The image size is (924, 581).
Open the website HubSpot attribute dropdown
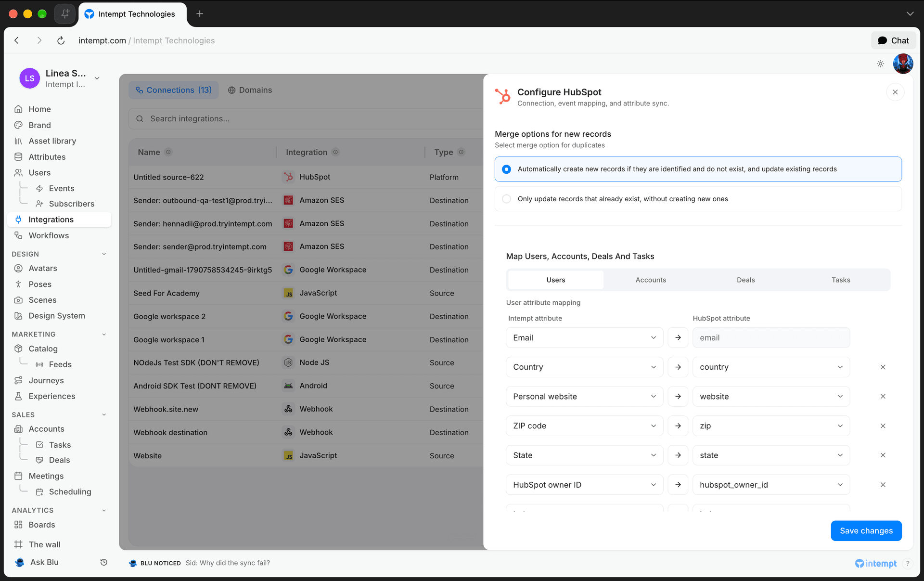771,397
